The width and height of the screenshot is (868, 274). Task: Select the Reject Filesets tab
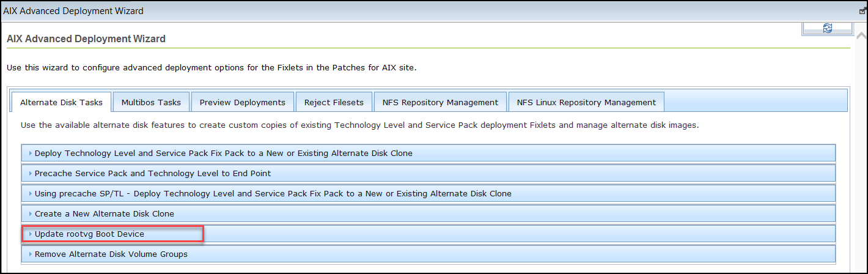[x=334, y=102]
